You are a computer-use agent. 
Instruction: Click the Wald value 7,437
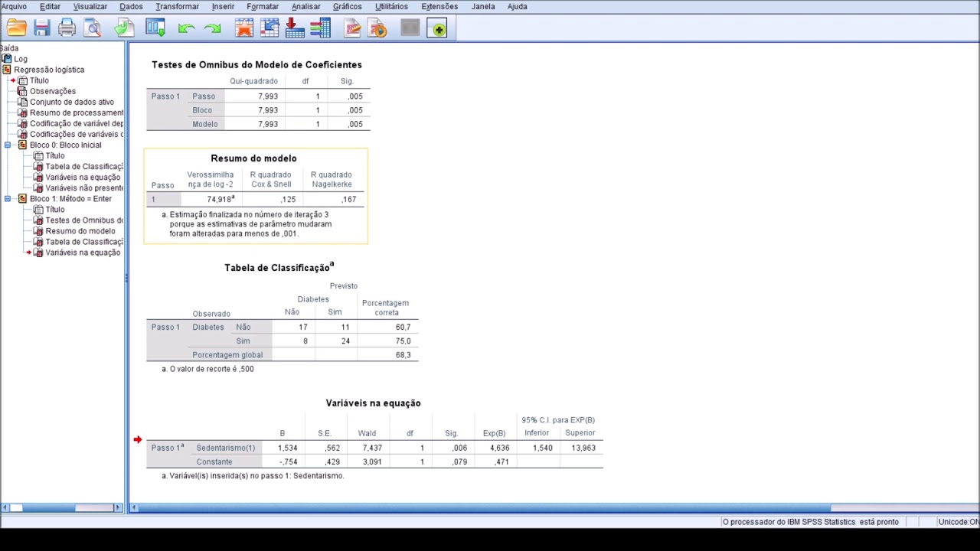pyautogui.click(x=372, y=448)
